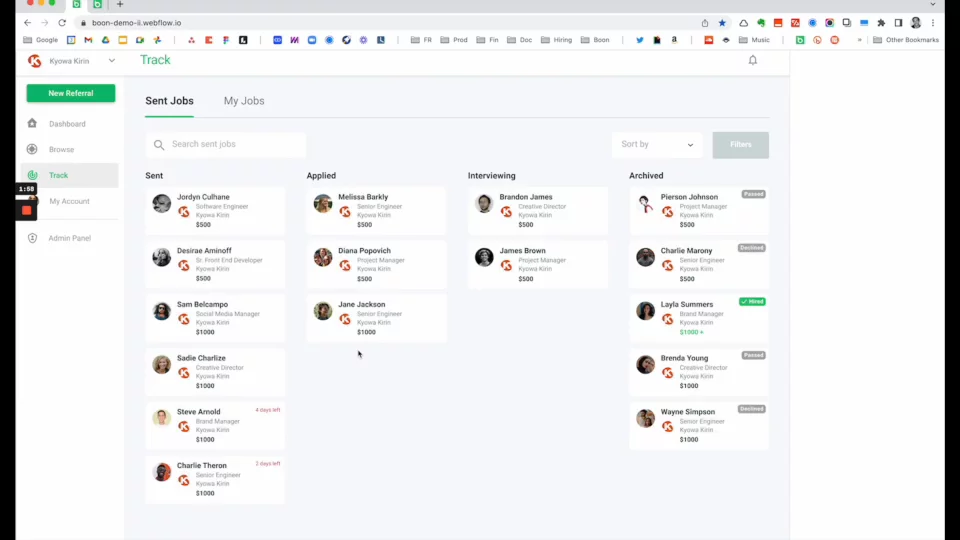Click the search magnifier icon

pyautogui.click(x=159, y=145)
